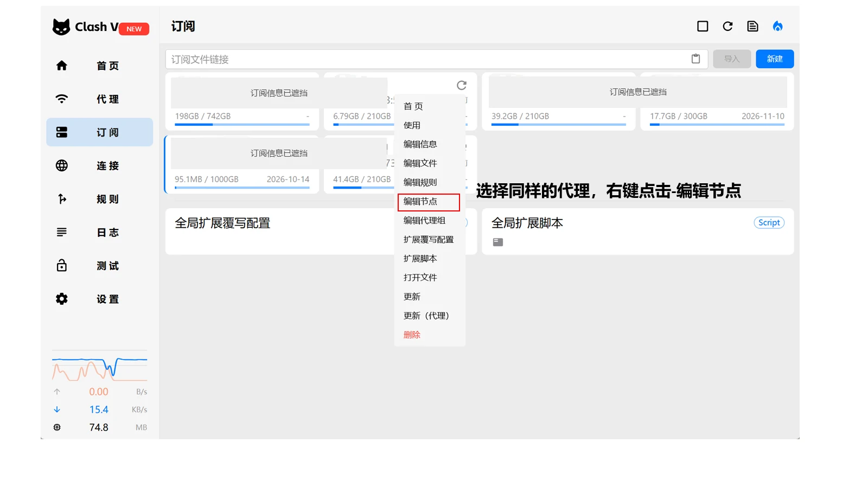Paste from clipboard icon in link field
868x488 pixels.
(695, 59)
